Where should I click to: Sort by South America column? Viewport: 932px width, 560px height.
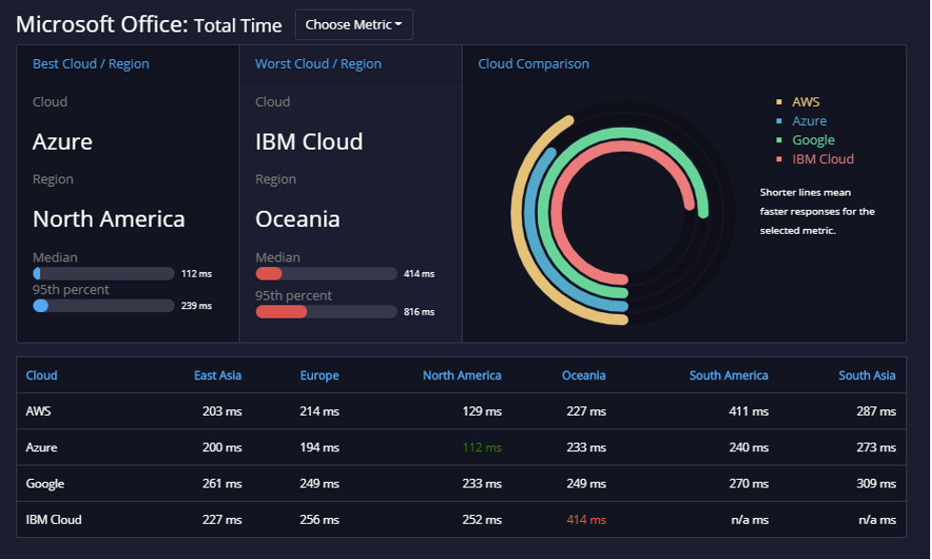coord(729,376)
